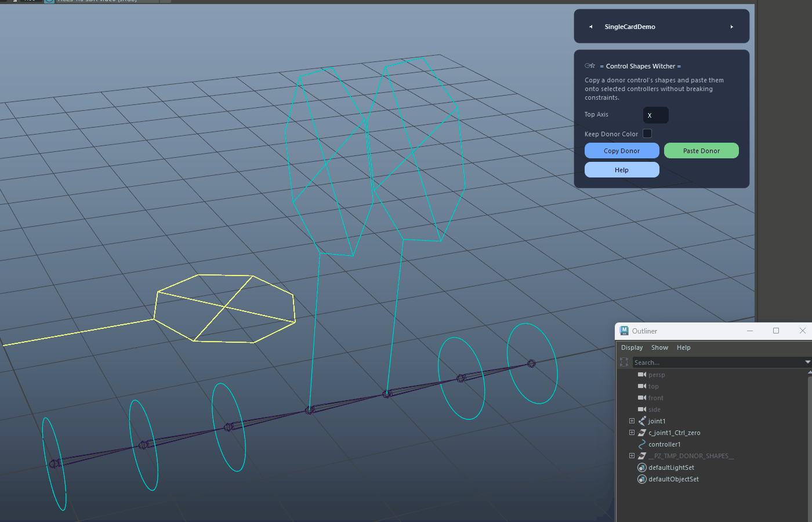Open the Outliner Display menu
The height and width of the screenshot is (522, 812).
(x=632, y=347)
